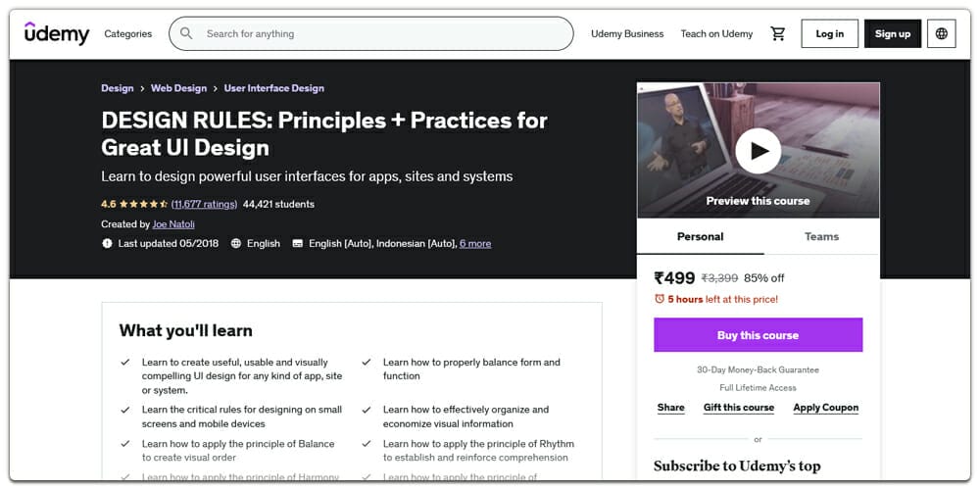Click the ₹499 price text
This screenshot has width=980, height=490.
674,278
